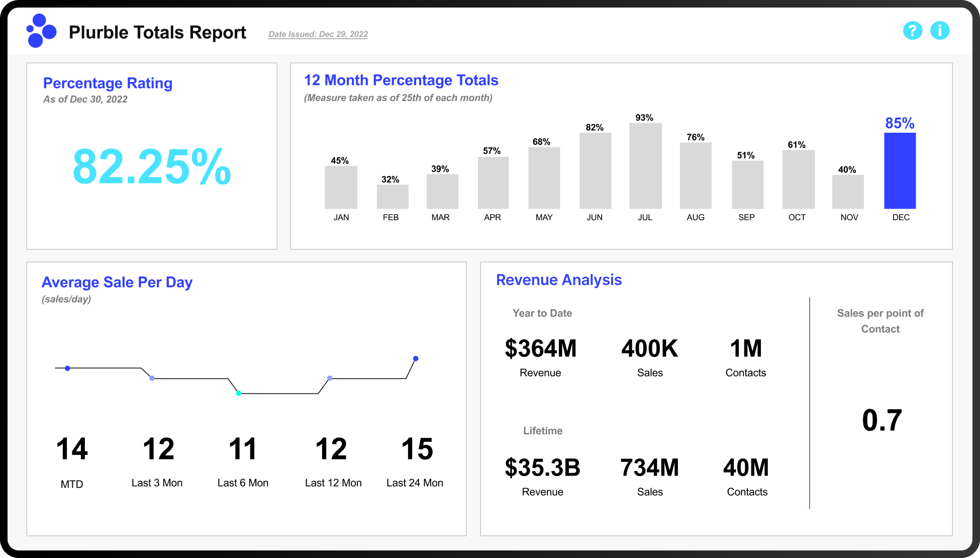Click the NOV 40% bar

(x=848, y=192)
